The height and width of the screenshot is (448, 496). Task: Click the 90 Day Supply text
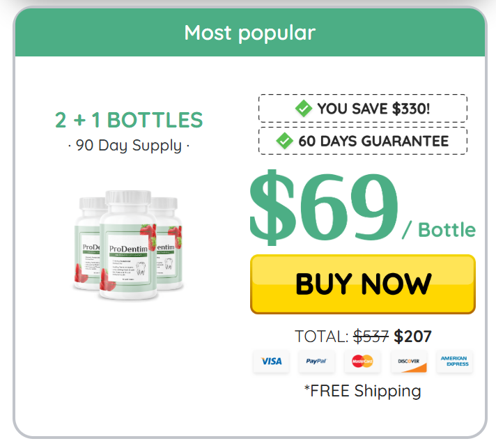coord(129,146)
